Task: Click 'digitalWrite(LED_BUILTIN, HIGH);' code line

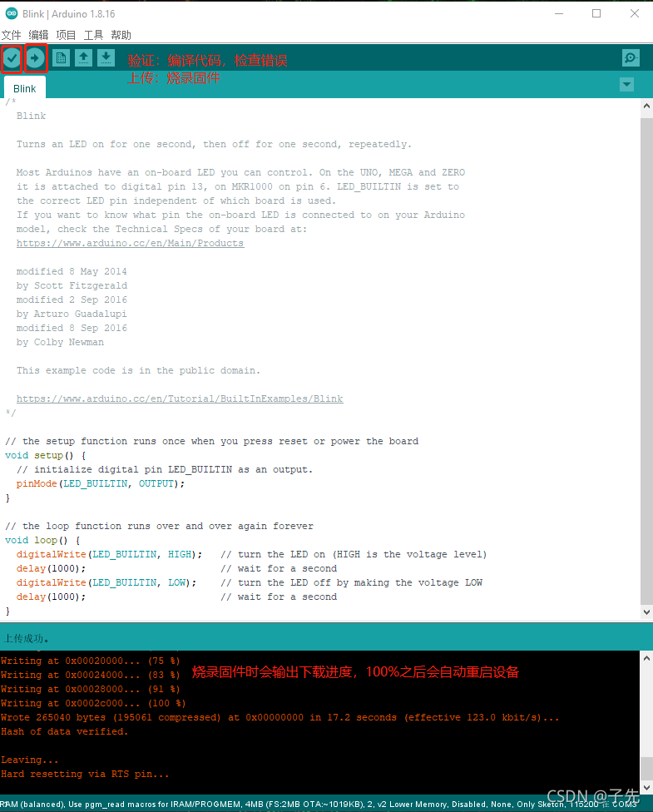Action: [x=109, y=554]
